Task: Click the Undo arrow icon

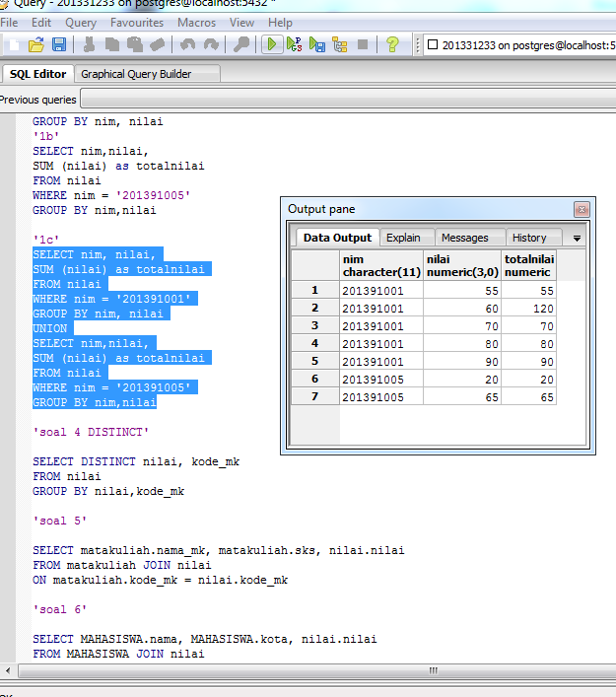Action: pyautogui.click(x=188, y=45)
